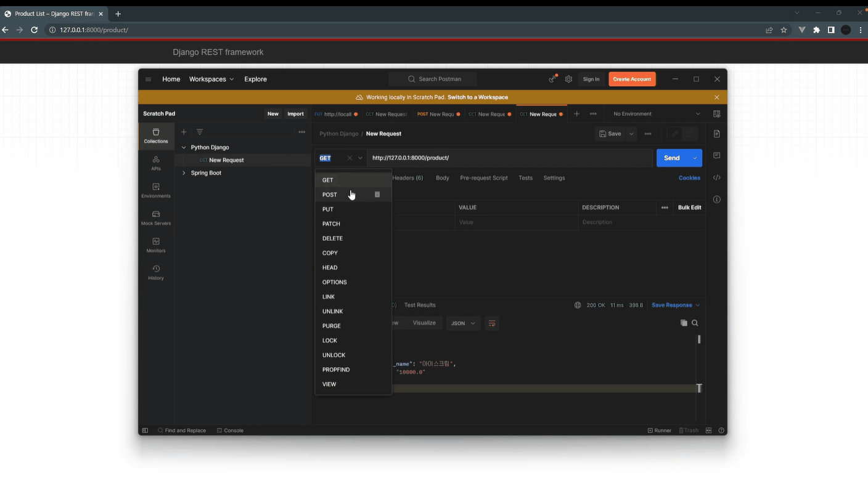Open the comments icon in the right sidebar

coord(716,155)
